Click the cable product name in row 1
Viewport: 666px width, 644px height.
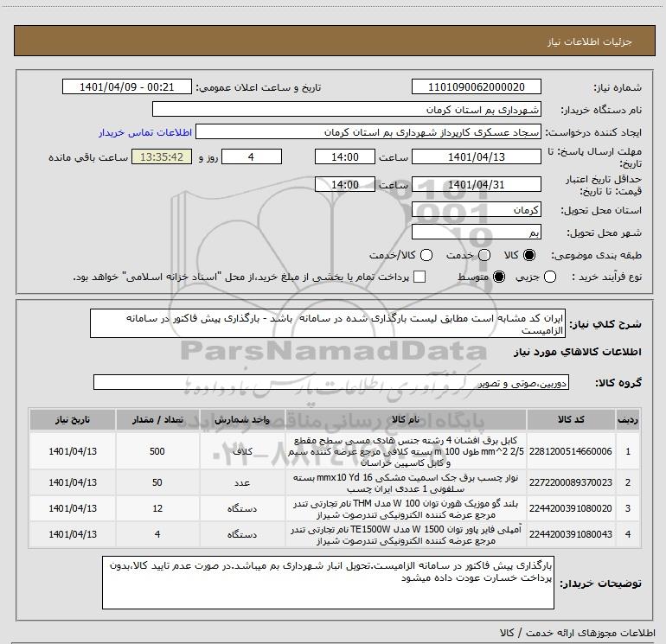coord(406,451)
